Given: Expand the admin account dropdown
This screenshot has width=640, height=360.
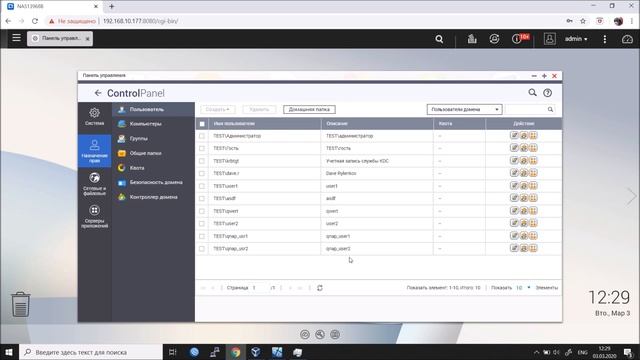Looking at the screenshot, I should pyautogui.click(x=576, y=39).
